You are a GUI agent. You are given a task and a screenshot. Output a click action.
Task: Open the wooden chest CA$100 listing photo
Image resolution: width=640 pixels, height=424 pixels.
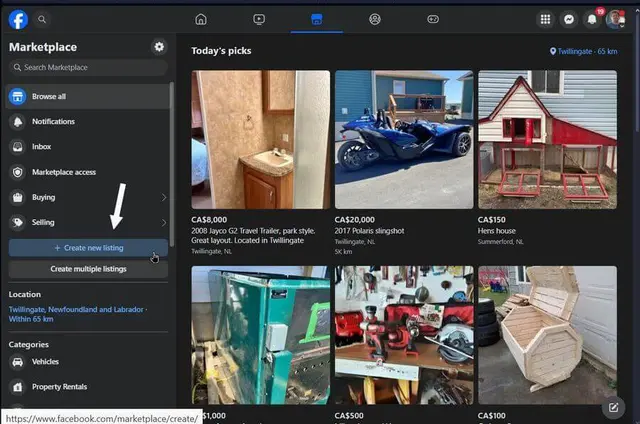click(547, 335)
